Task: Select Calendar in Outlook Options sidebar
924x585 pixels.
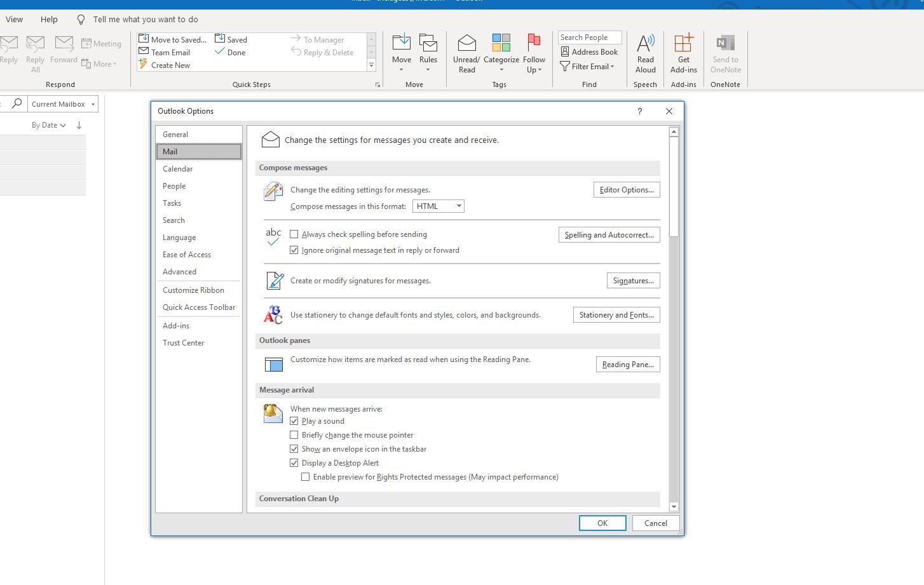Action: click(x=198, y=169)
